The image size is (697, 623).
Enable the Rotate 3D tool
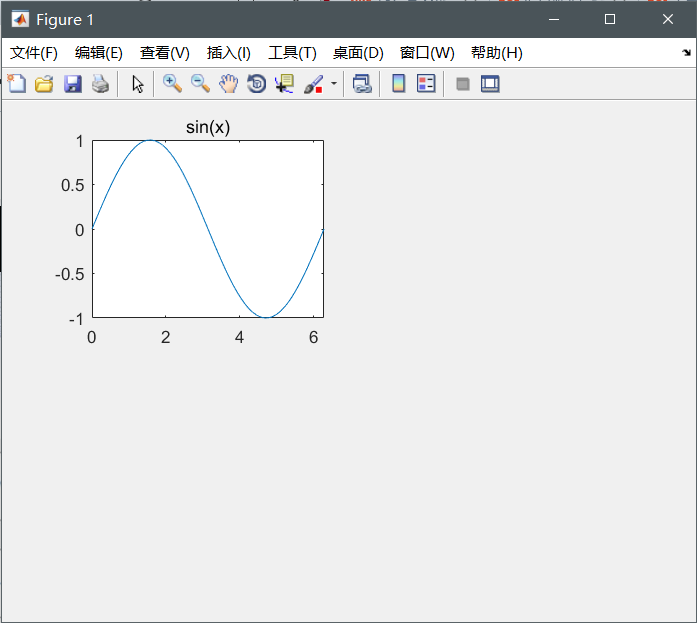pyautogui.click(x=256, y=84)
